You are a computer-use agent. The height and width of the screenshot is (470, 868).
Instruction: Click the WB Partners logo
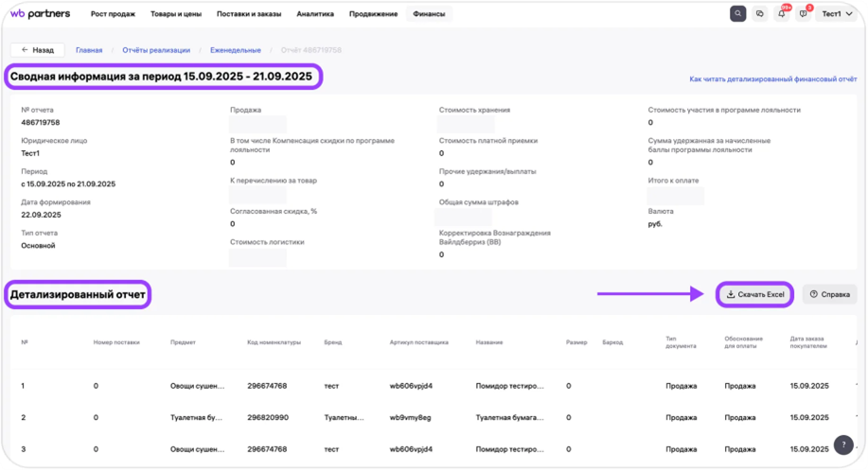coord(41,14)
